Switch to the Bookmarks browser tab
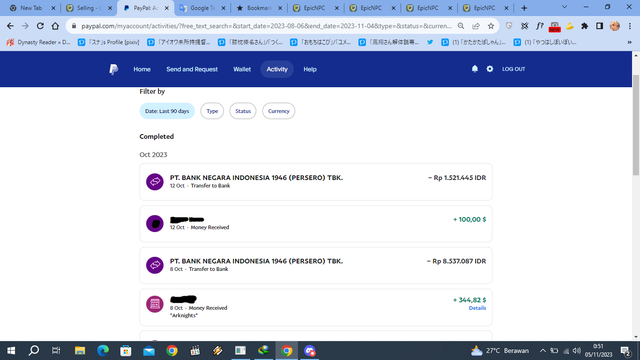640x360 pixels. 258,8
